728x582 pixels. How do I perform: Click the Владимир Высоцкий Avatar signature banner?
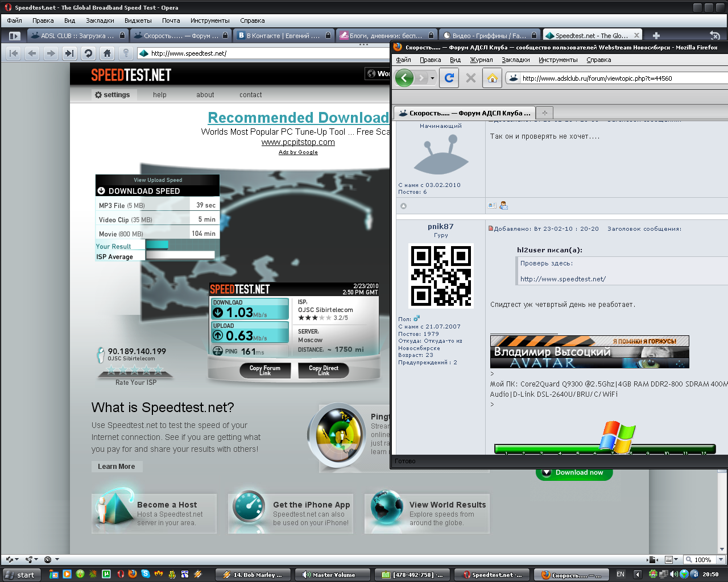pos(590,352)
